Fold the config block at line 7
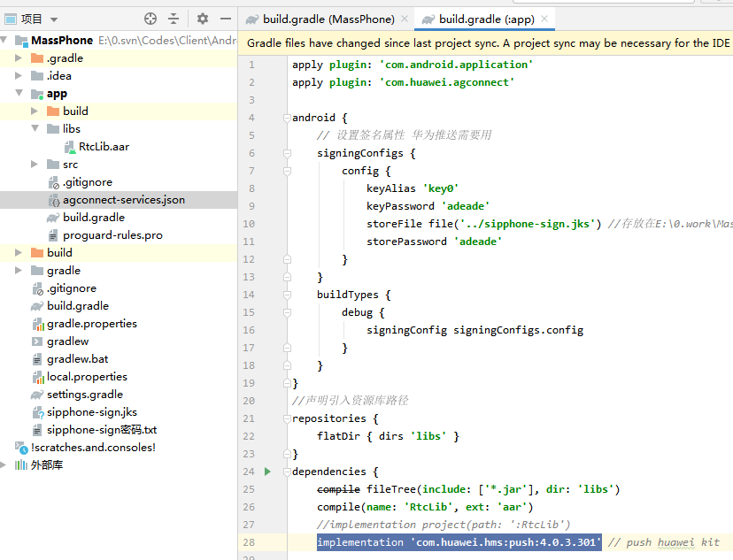 point(287,171)
